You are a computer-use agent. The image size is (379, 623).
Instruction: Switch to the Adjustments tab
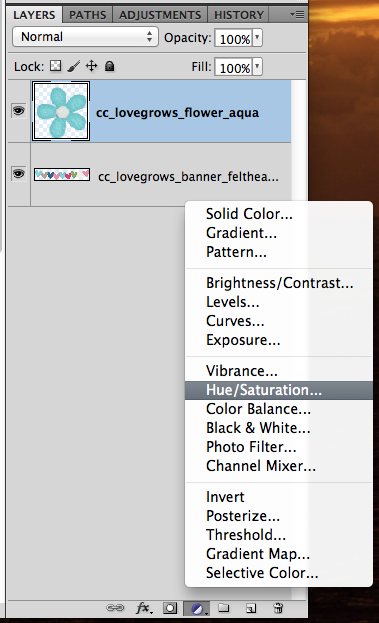pos(160,15)
